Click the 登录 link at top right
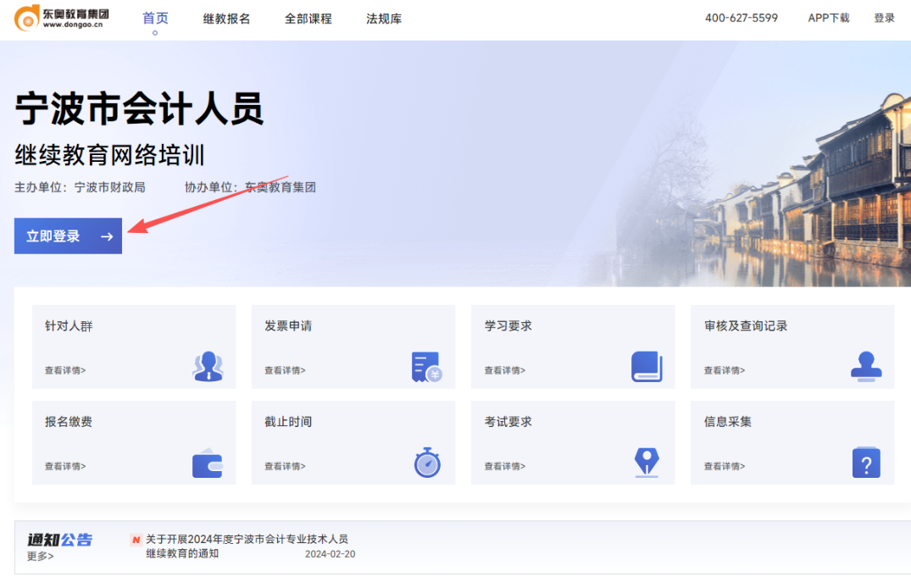This screenshot has height=588, width=911. point(884,17)
